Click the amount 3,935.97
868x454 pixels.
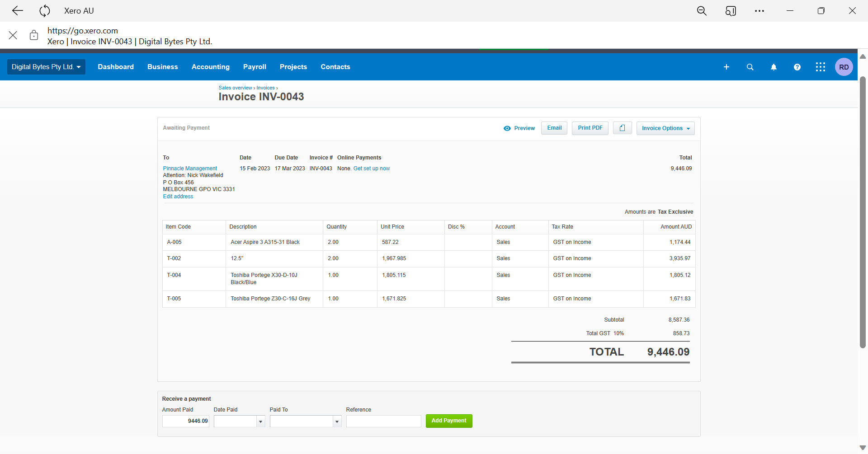click(680, 259)
